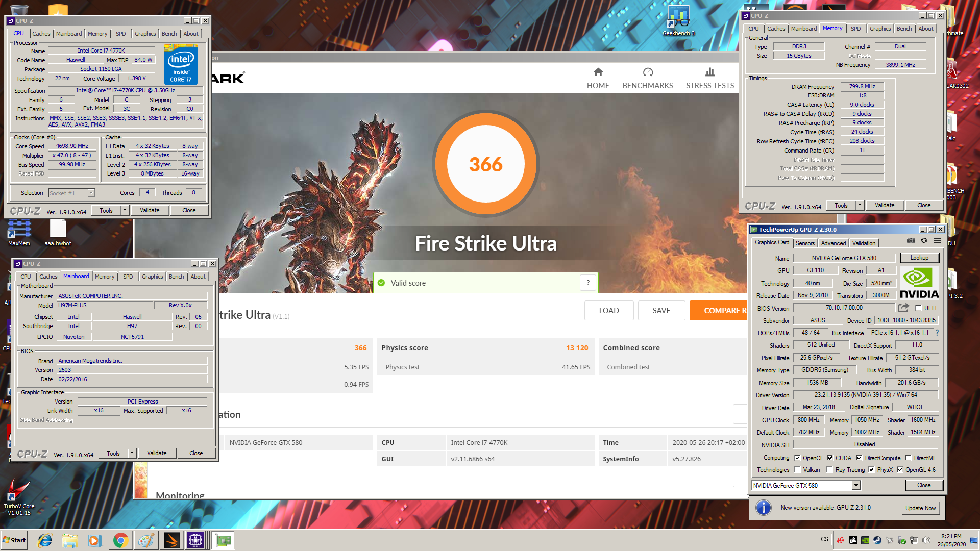Switch to GPU-Z taskbar button

tap(223, 540)
